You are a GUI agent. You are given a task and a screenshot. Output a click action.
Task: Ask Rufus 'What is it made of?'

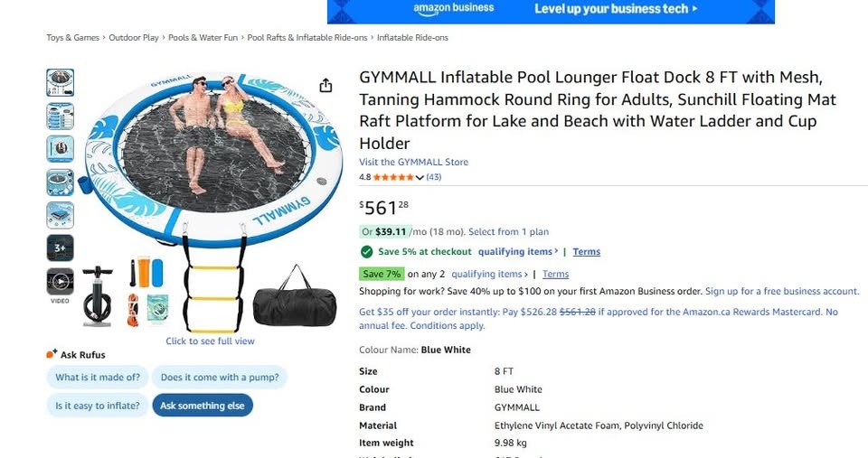pyautogui.click(x=98, y=378)
